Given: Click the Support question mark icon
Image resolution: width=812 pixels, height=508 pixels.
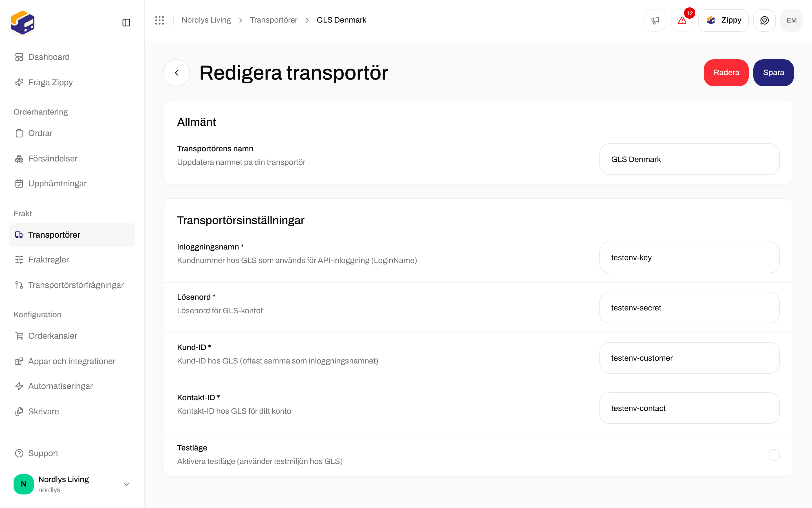Looking at the screenshot, I should 19,453.
